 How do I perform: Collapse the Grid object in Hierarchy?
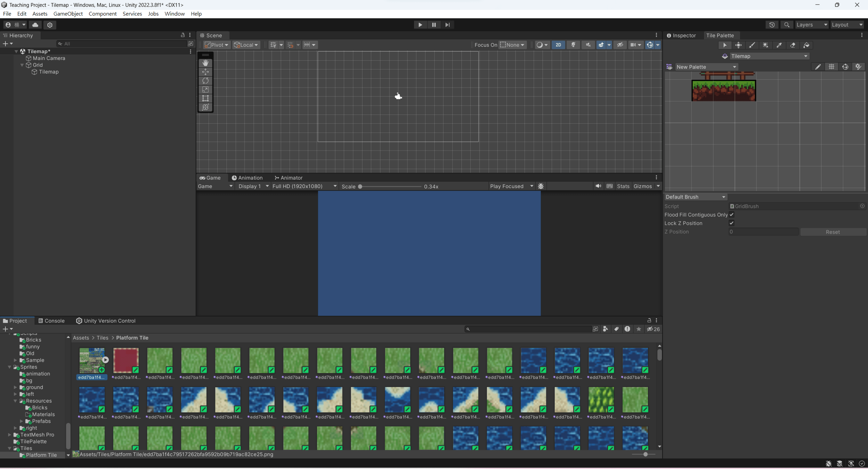(x=22, y=65)
